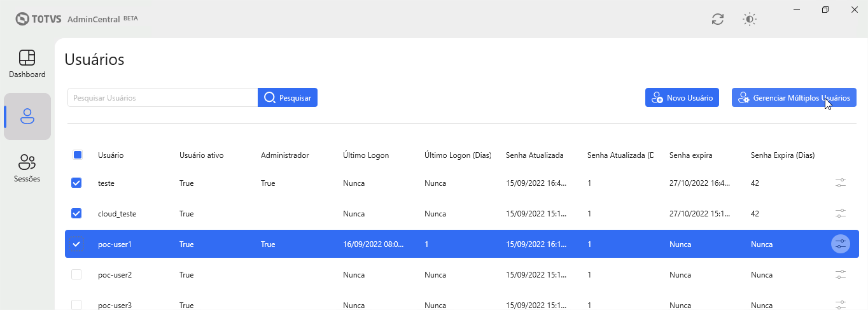The image size is (868, 310).
Task: Open the Dashboard sidebar icon
Action: click(27, 64)
